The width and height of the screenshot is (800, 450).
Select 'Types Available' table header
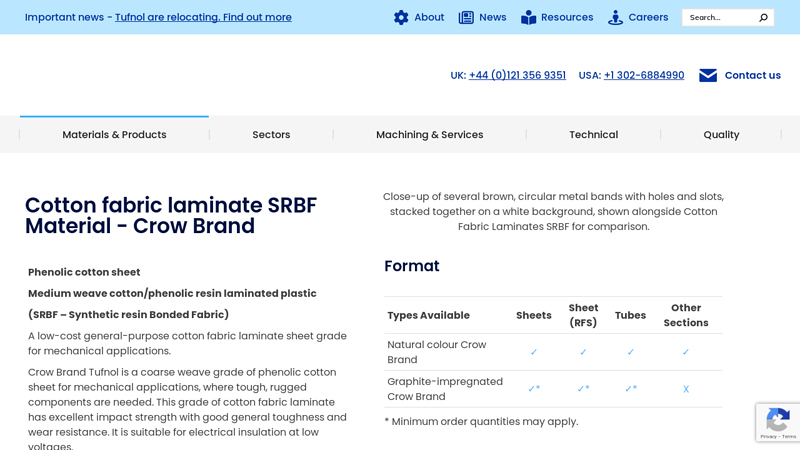[429, 315]
